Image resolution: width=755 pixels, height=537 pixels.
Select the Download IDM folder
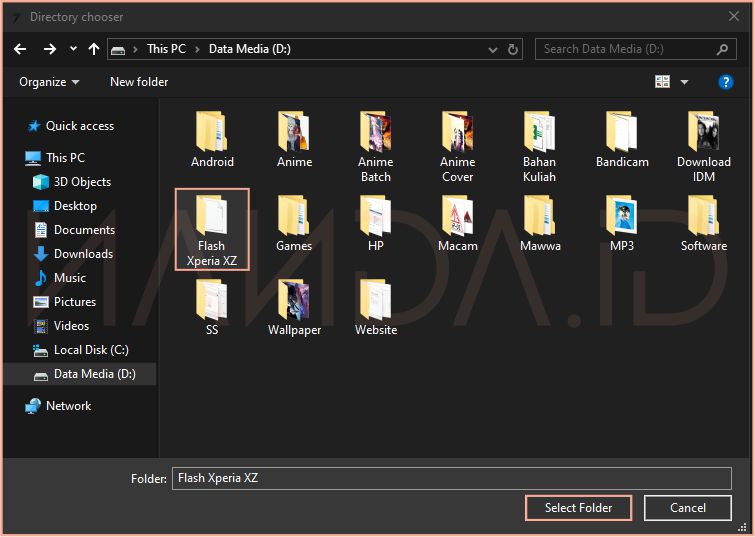704,132
